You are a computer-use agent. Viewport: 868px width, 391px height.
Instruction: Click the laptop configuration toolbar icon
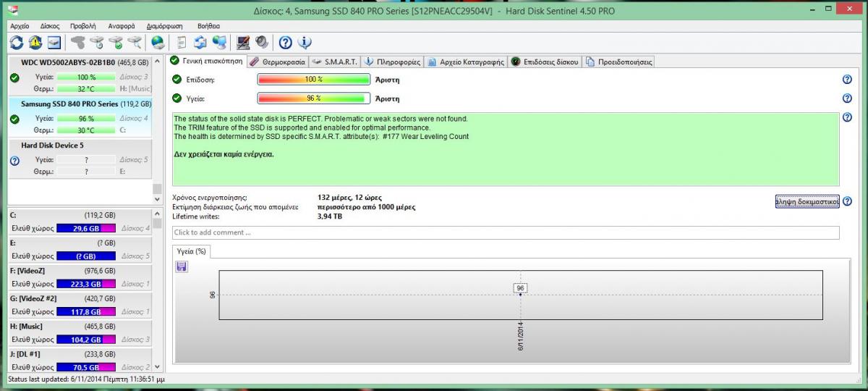244,42
